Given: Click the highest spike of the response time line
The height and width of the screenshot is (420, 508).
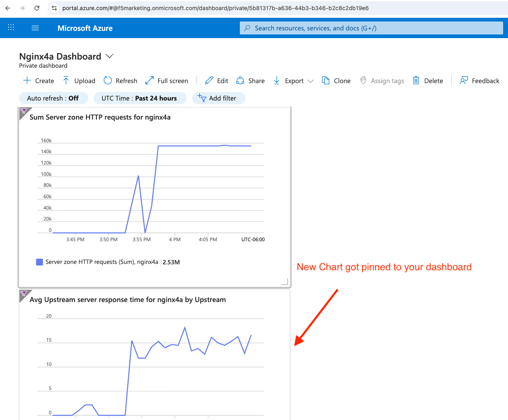Looking at the screenshot, I should 185,328.
